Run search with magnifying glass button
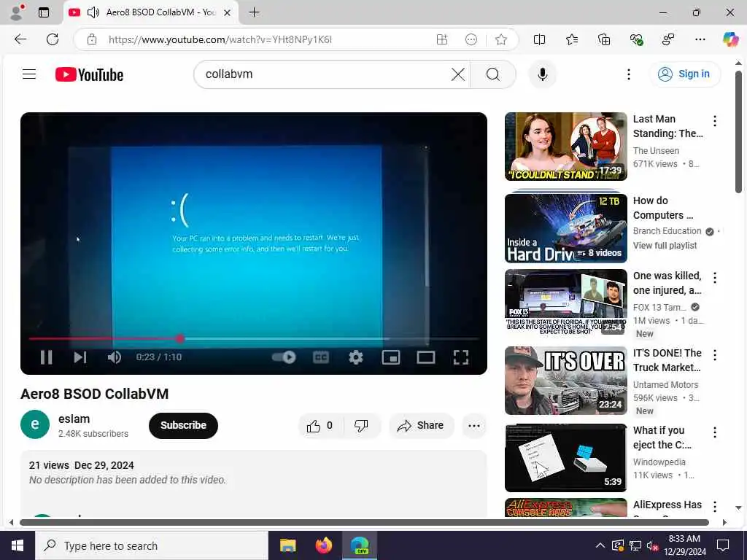Image resolution: width=747 pixels, height=560 pixels. [x=493, y=74]
